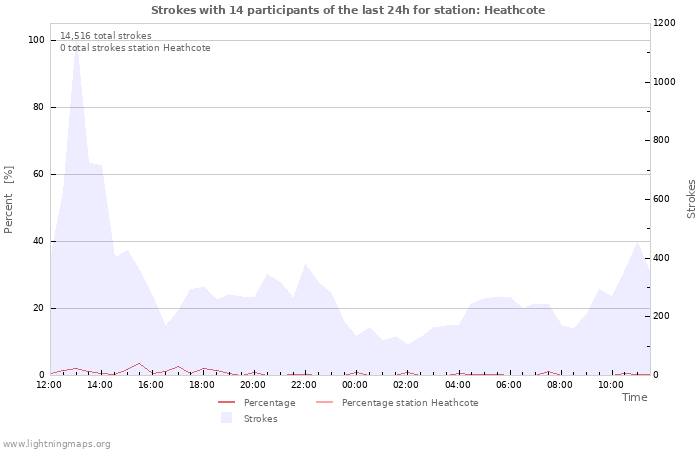700x450 pixels.
Task: Click the chart title about Heathcote station
Action: coord(349,10)
